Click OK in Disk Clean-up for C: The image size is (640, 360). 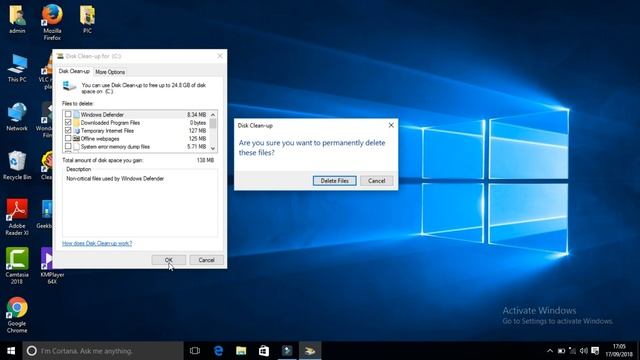pos(169,260)
